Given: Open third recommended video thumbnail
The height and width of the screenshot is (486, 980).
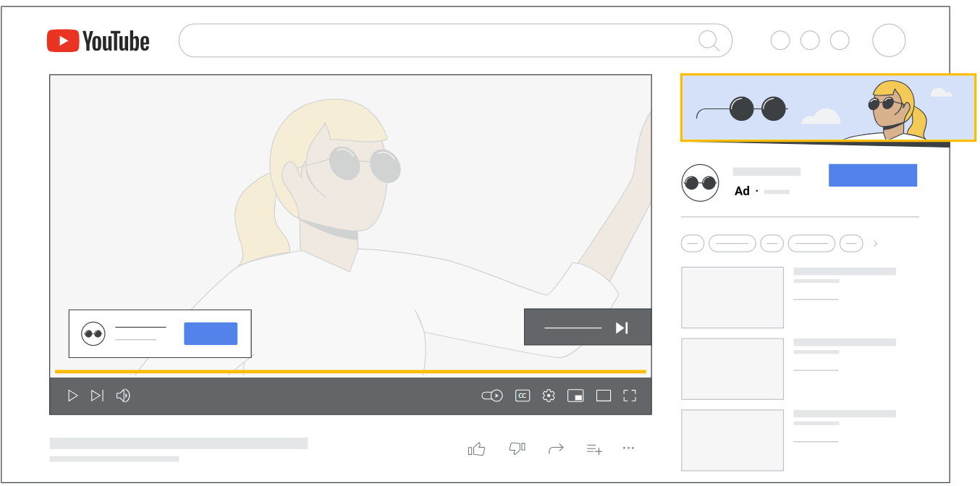Looking at the screenshot, I should [x=732, y=440].
